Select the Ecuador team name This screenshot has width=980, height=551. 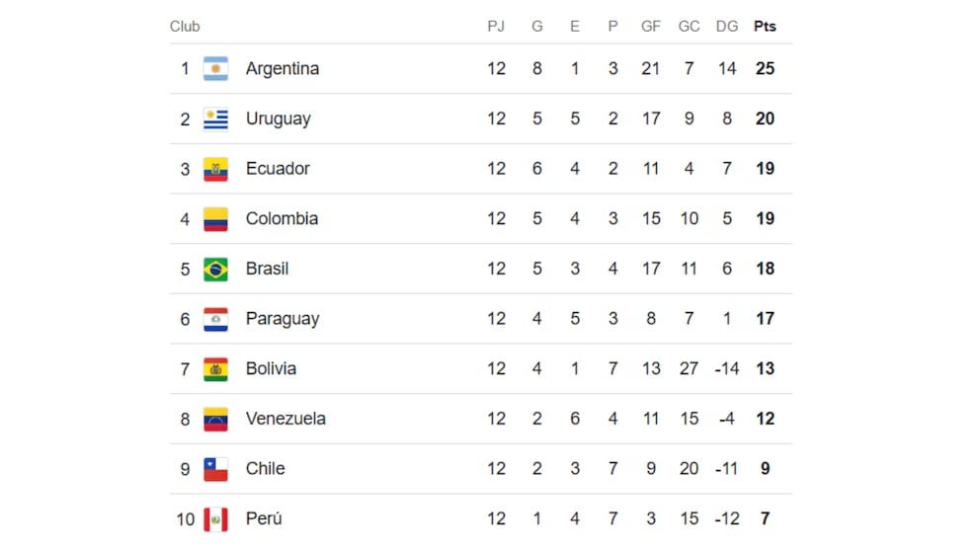tap(278, 169)
